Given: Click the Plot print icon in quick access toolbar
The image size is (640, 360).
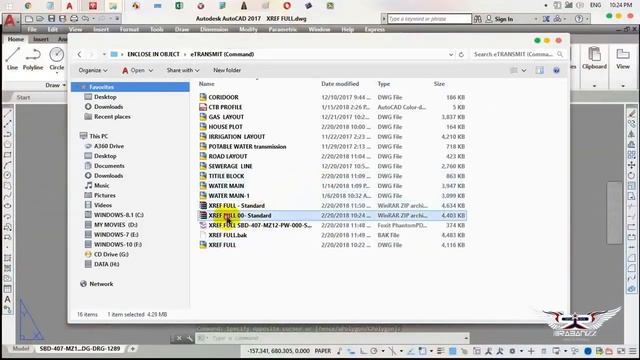Looking at the screenshot, I should 74,19.
